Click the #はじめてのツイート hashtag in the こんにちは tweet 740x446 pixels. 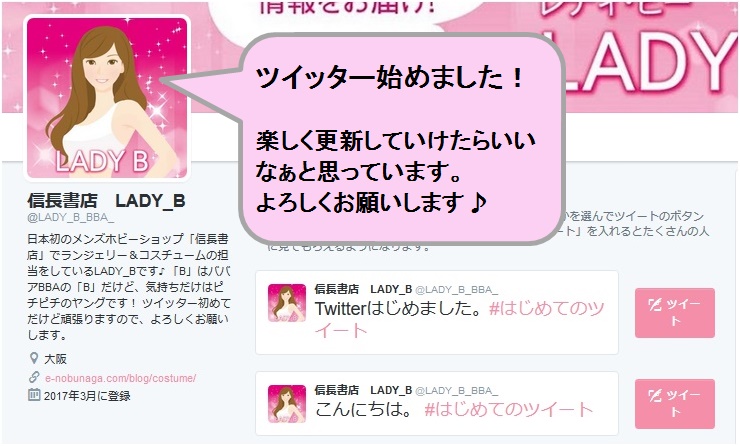click(508, 409)
